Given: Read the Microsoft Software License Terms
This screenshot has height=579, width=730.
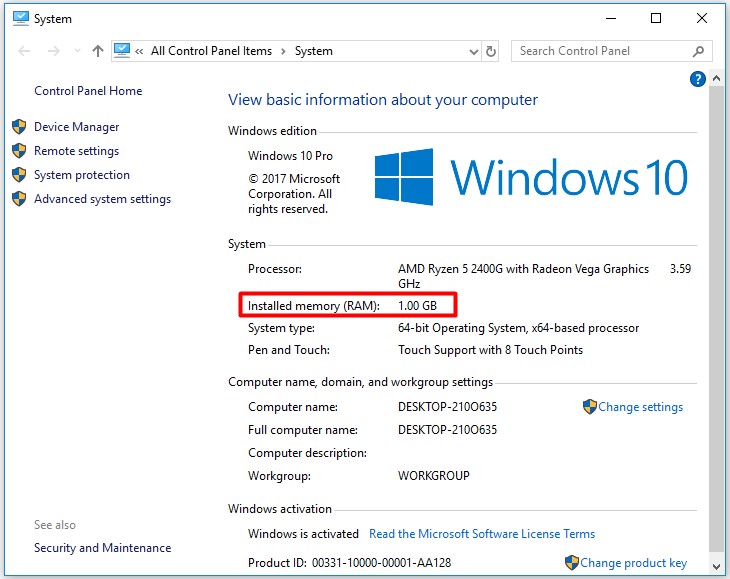Looking at the screenshot, I should 482,534.
